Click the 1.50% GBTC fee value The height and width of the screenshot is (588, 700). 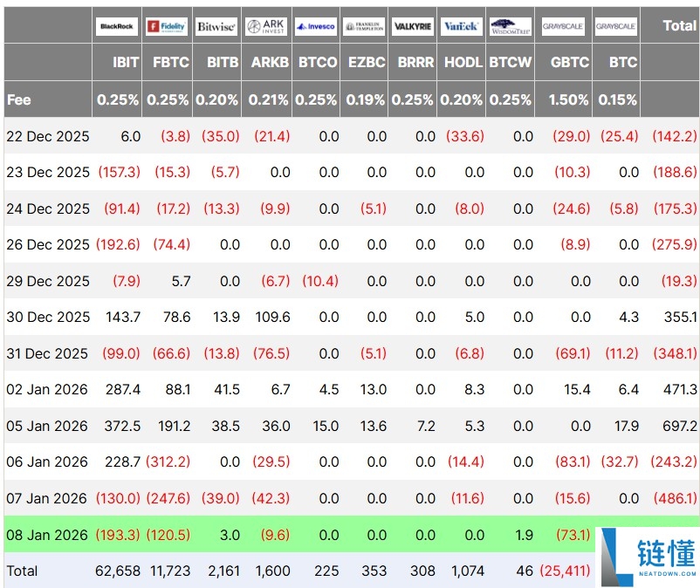(568, 99)
